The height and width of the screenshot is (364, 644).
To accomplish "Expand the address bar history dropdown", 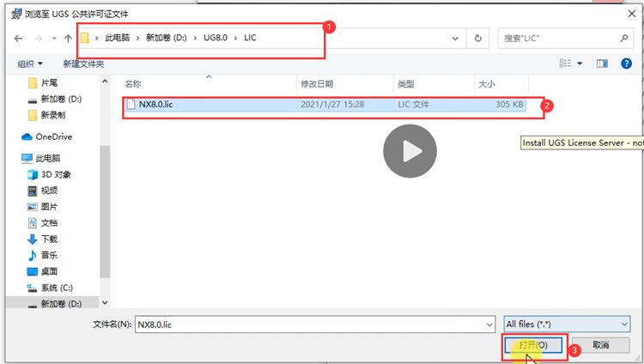I will 455,39.
